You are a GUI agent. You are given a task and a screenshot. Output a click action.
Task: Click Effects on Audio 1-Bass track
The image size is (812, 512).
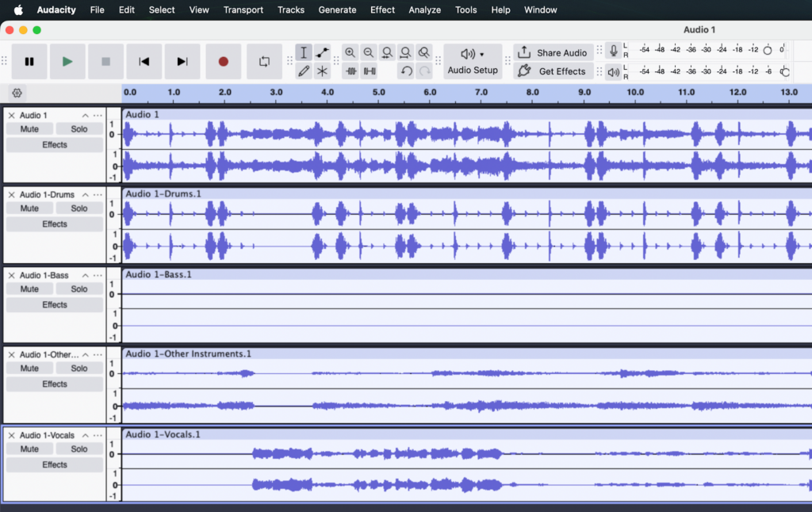55,305
